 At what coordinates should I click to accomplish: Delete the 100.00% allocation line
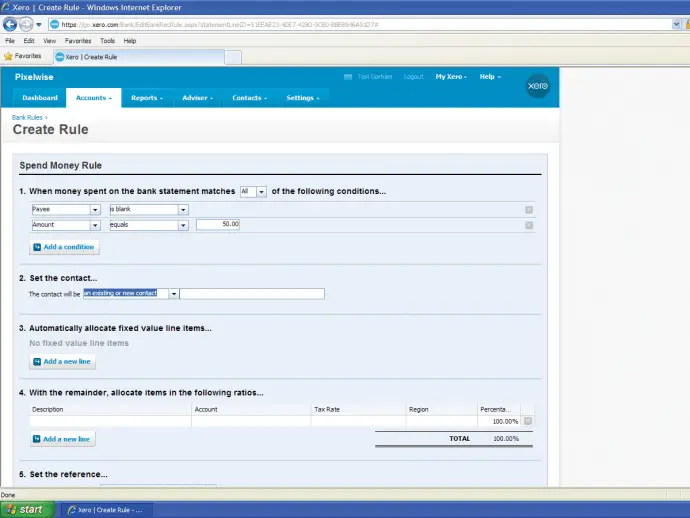pyautogui.click(x=528, y=421)
